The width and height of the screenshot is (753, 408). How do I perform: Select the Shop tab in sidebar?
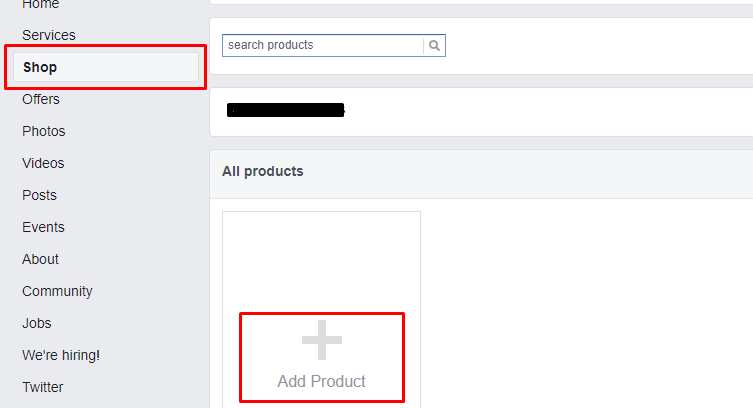click(106, 67)
